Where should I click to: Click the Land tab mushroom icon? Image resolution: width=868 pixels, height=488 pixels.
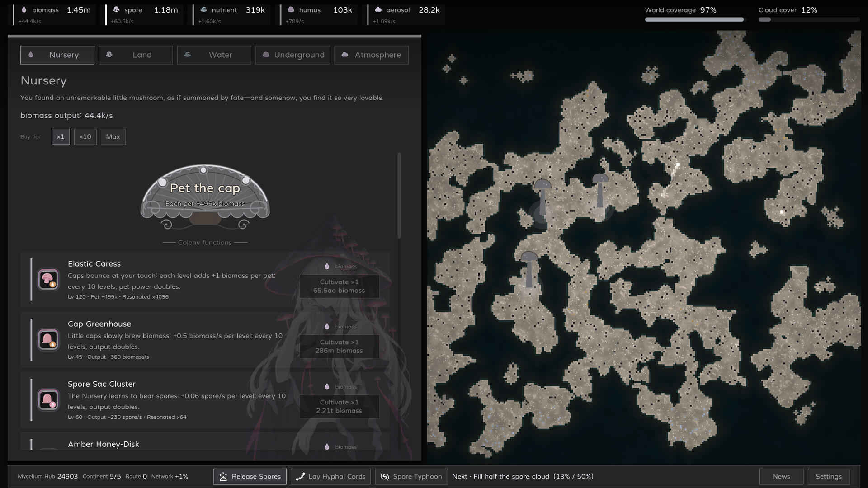pos(109,54)
